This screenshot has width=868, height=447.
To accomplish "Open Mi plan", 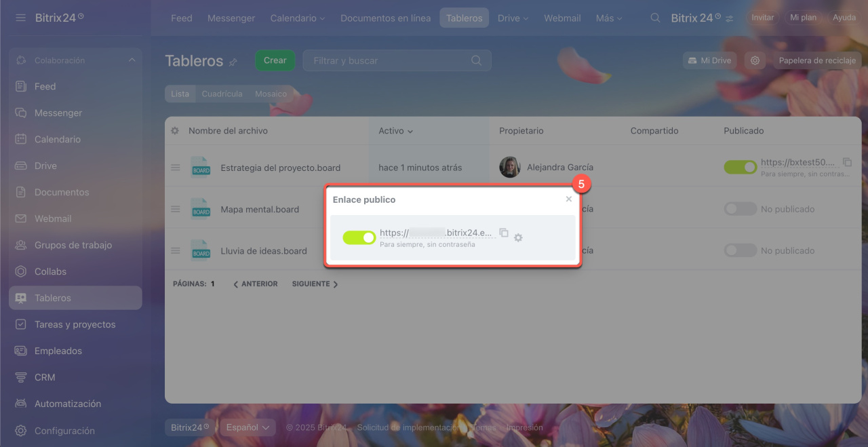I will point(804,18).
